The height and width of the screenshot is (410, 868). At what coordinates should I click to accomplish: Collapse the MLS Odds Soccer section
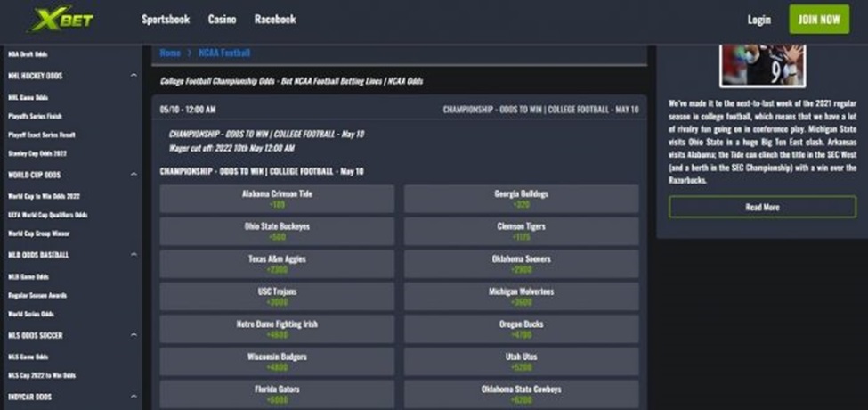pyautogui.click(x=134, y=335)
